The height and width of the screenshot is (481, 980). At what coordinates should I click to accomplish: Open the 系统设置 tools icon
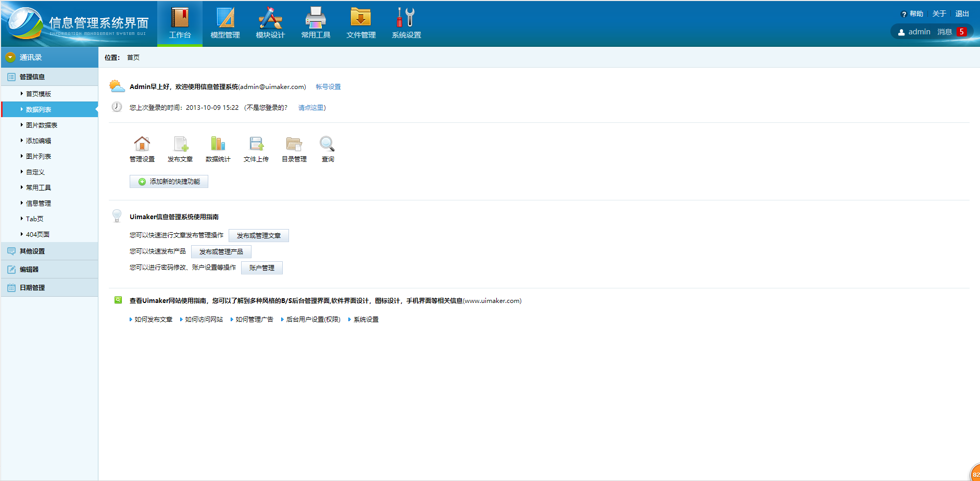(x=406, y=17)
